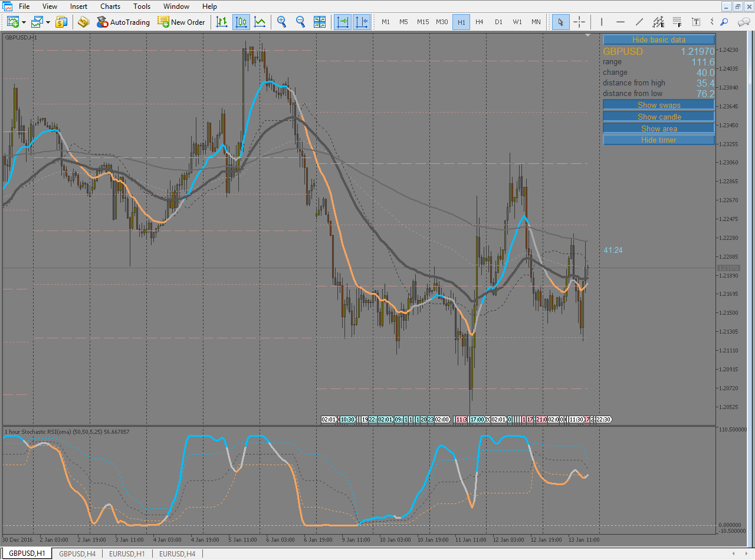Viewport: 755px width, 560px height.
Task: Open the Insert menu
Action: coord(78,6)
